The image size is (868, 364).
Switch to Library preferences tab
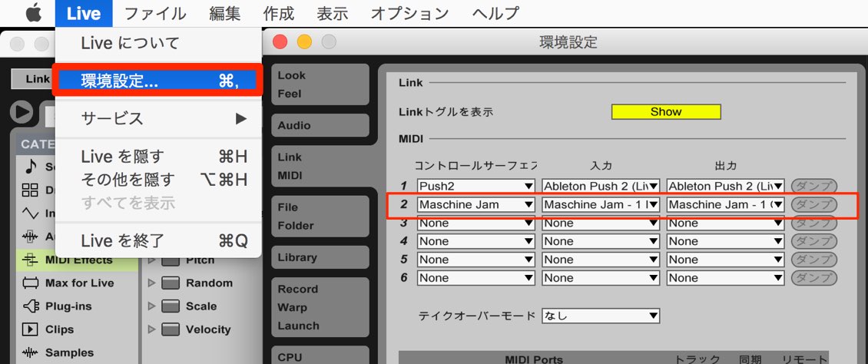(x=320, y=257)
